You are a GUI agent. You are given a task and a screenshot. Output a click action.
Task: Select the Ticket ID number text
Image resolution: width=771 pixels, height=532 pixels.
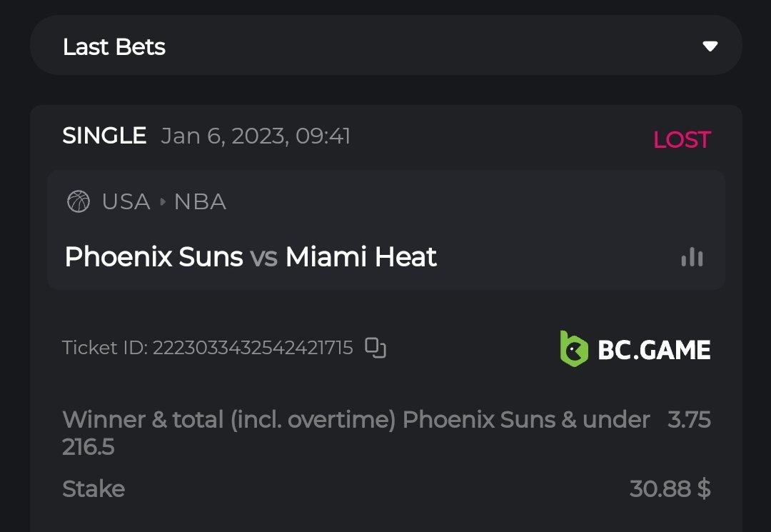[253, 348]
